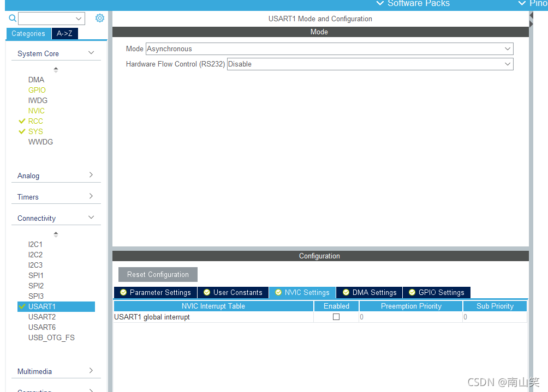Open the Hardware Flow Control dropdown
Viewport: 548px width, 392px height.
click(370, 64)
